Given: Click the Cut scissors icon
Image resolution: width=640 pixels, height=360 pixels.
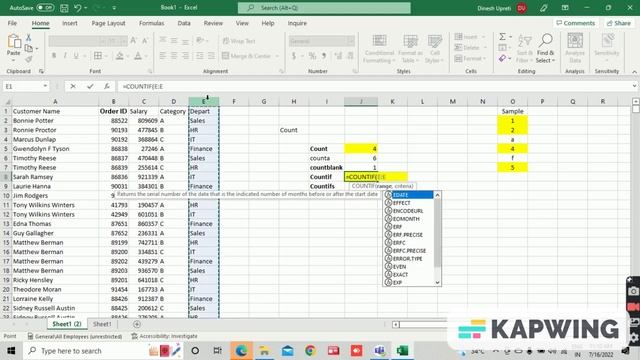Looking at the screenshot, I should pos(29,38).
